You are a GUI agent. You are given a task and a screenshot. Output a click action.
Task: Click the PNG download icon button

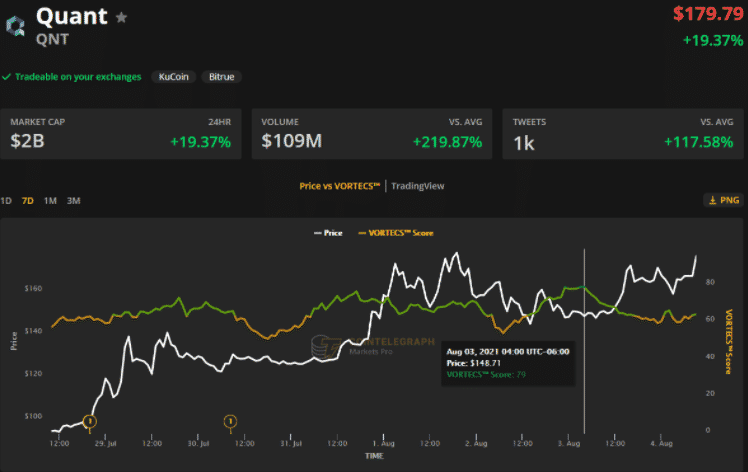pos(724,200)
